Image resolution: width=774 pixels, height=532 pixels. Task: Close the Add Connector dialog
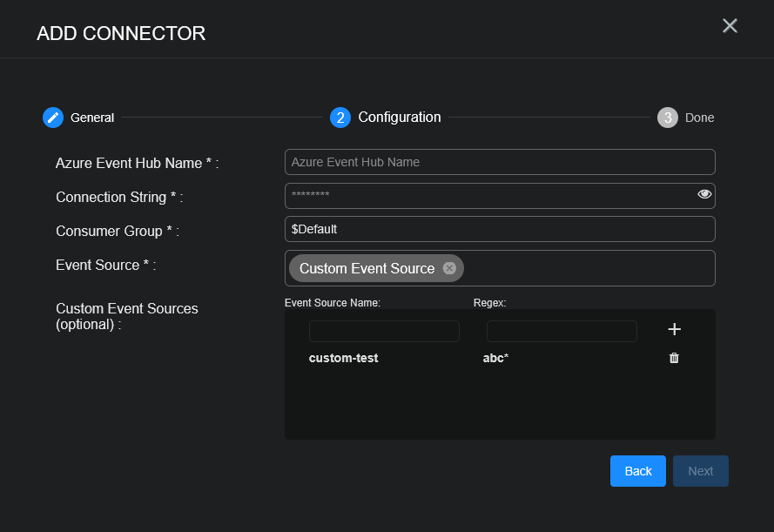[730, 26]
